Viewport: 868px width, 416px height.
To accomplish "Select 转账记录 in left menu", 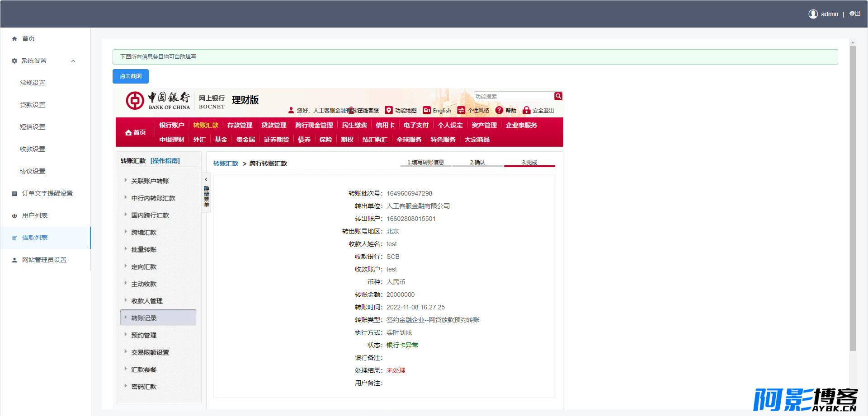I will 158,318.
